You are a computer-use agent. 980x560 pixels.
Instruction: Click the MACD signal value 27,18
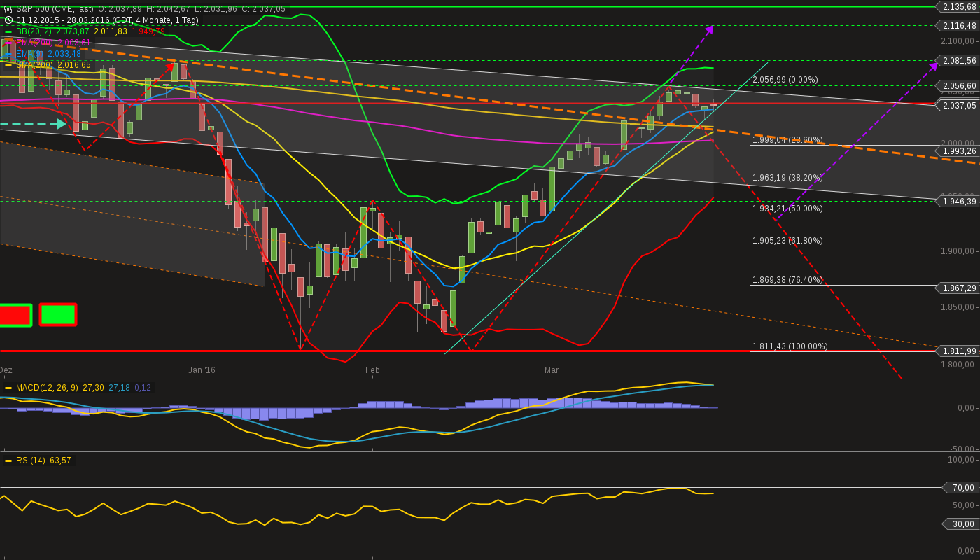point(119,388)
